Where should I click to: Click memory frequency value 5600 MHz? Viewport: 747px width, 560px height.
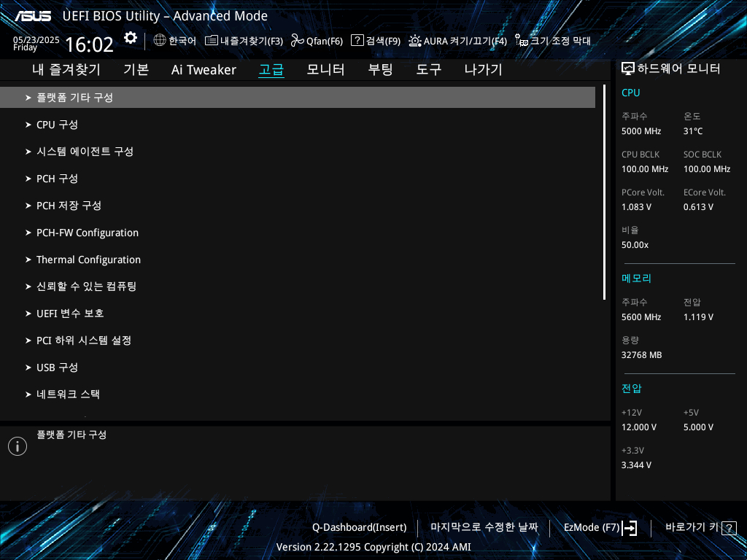(x=641, y=317)
